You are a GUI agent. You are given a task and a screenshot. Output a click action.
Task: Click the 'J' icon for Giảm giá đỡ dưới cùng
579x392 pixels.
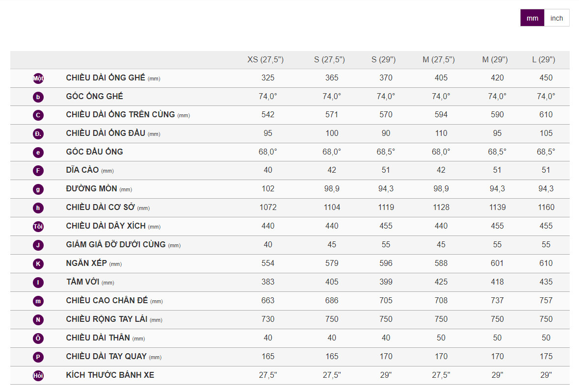tap(38, 245)
